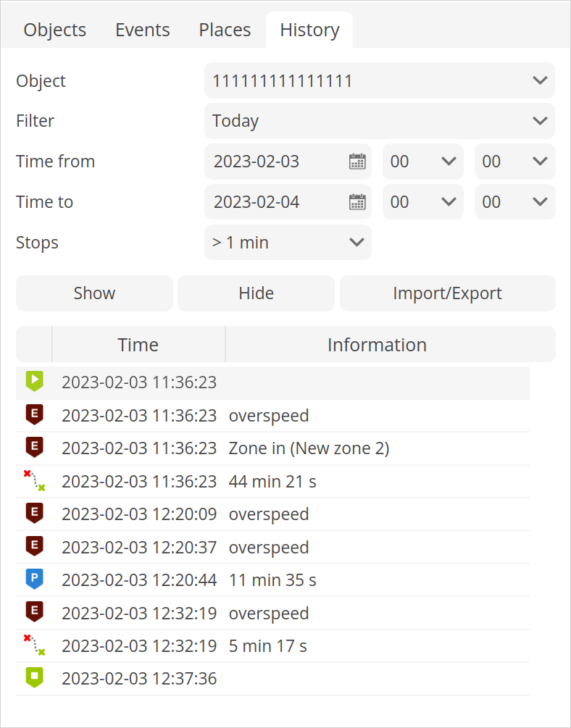571x728 pixels.
Task: Click the green route end stop icon
Action: click(x=34, y=678)
